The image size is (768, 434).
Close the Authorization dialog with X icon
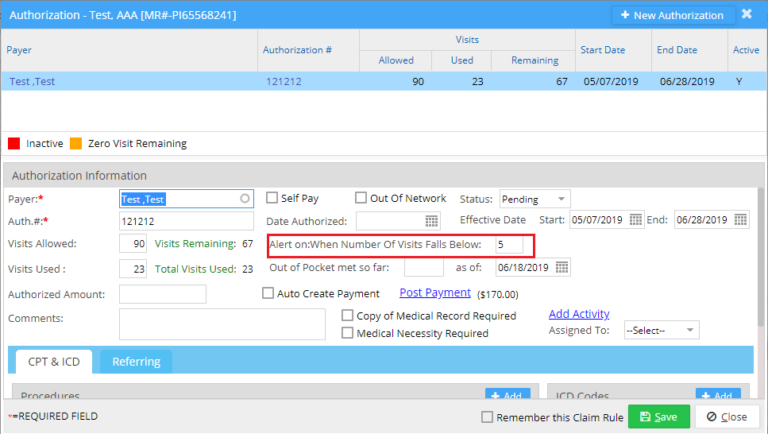(746, 15)
